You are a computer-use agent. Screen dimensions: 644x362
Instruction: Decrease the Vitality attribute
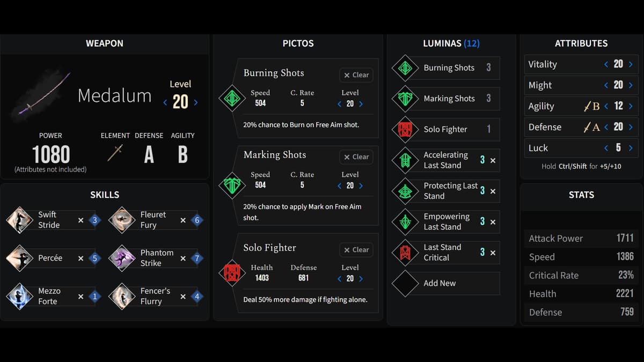coord(606,64)
